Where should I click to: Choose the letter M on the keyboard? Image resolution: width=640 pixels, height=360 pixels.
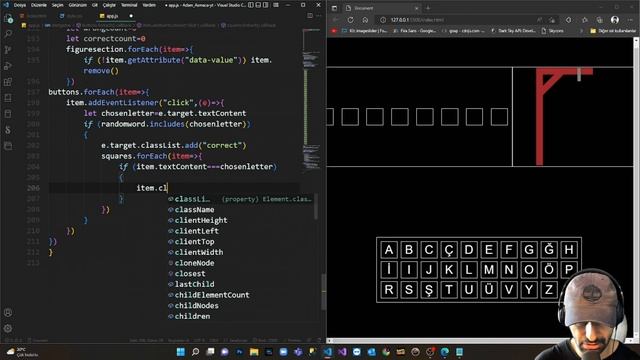(x=489, y=269)
